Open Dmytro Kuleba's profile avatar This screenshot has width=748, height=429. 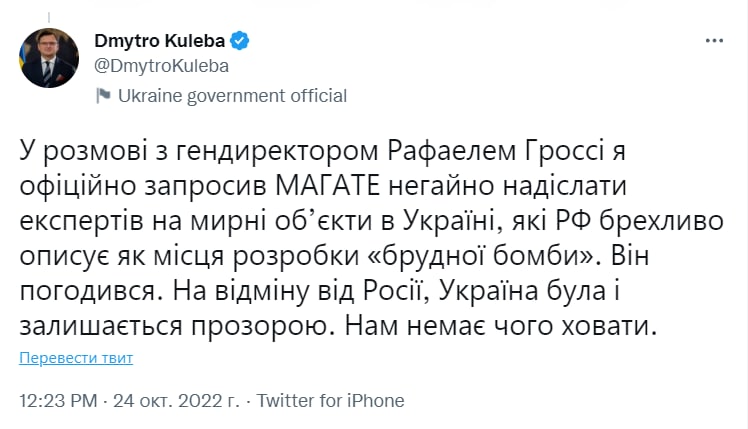(x=49, y=57)
